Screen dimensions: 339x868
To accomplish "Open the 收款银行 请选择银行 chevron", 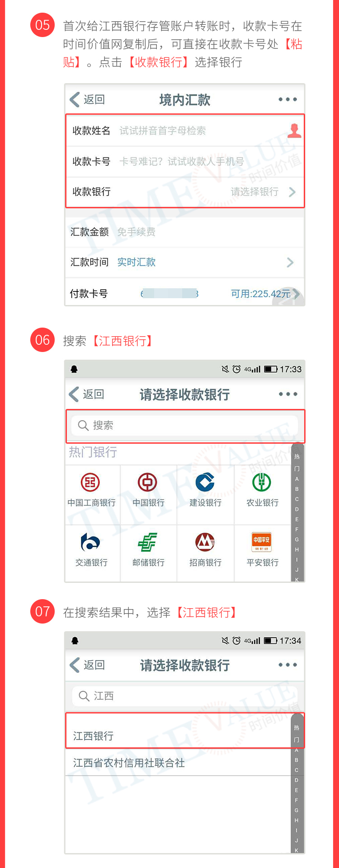I will 292,192.
